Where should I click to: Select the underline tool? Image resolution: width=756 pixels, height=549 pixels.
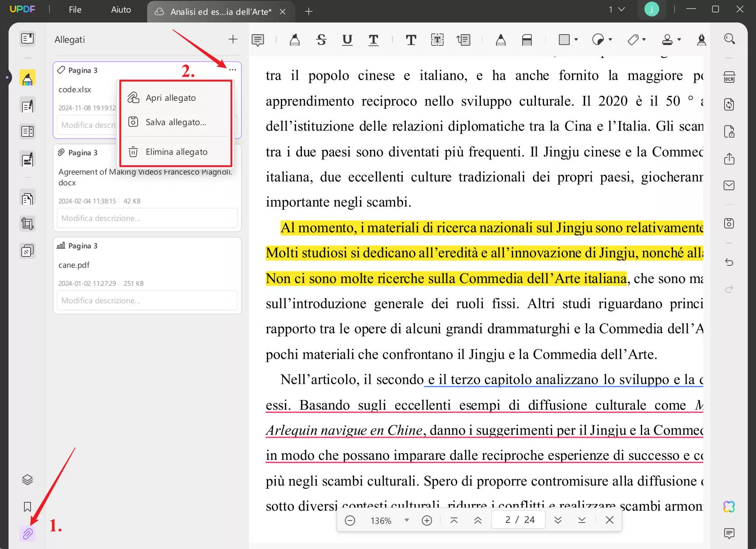point(347,40)
